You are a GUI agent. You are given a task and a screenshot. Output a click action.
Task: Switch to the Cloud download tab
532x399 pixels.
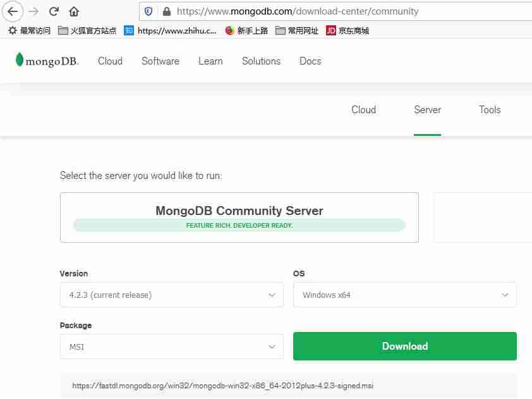click(x=363, y=109)
